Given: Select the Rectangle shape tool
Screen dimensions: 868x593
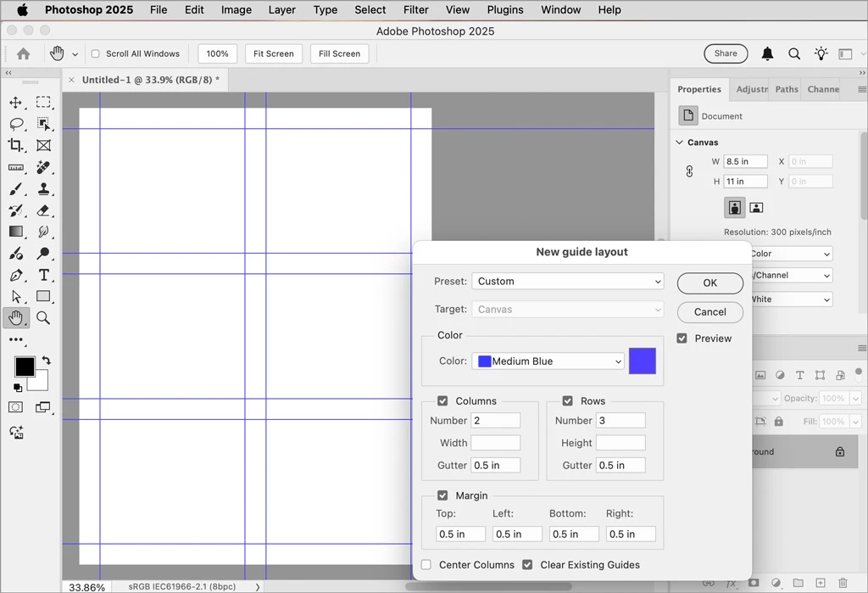Looking at the screenshot, I should pyautogui.click(x=43, y=296).
